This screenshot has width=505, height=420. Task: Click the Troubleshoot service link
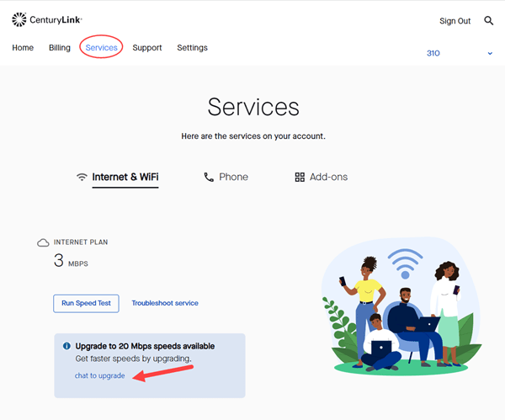[165, 303]
